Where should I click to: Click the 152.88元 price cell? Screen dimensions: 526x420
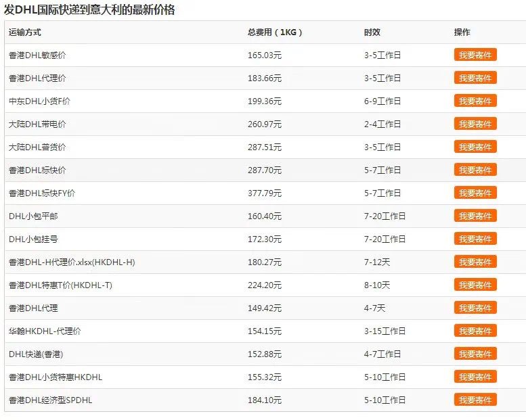click(x=265, y=354)
